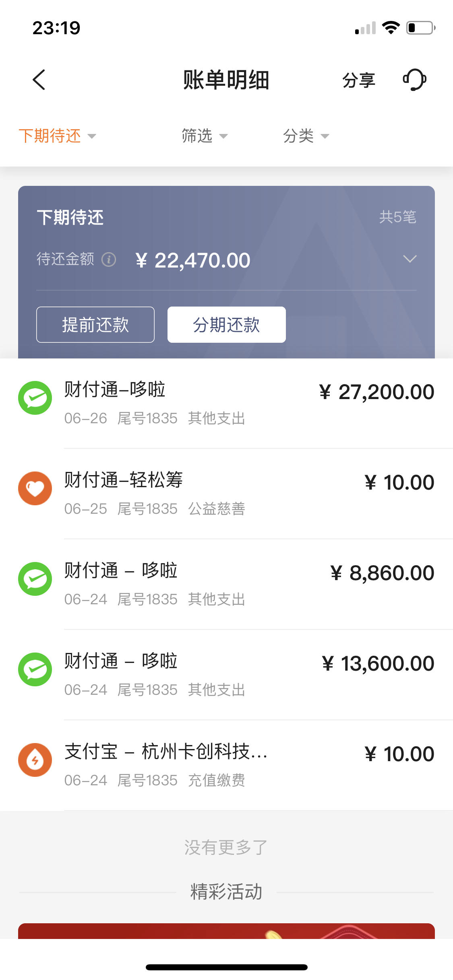This screenshot has width=453, height=980.
Task: Tap the ¥ 13,600.00 amount
Action: (378, 663)
